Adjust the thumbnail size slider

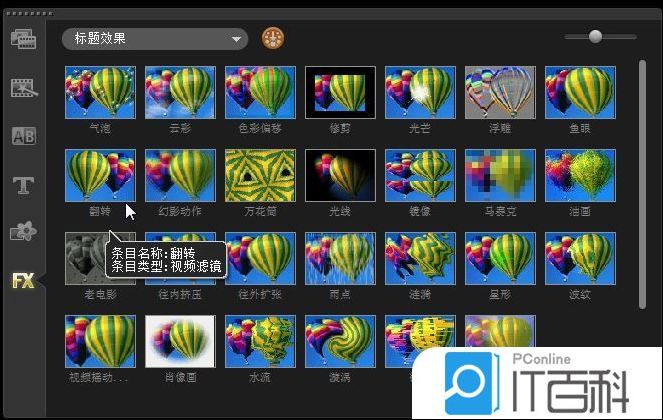595,36
